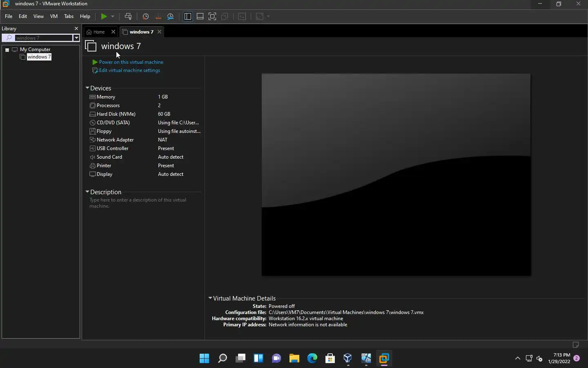Click the Unity mode toolbar icon

225,16
